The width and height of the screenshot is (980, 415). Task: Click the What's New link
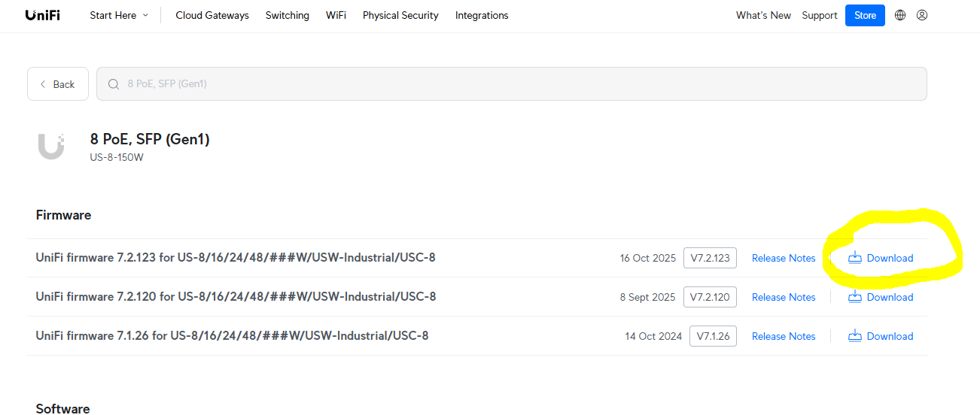(x=763, y=15)
